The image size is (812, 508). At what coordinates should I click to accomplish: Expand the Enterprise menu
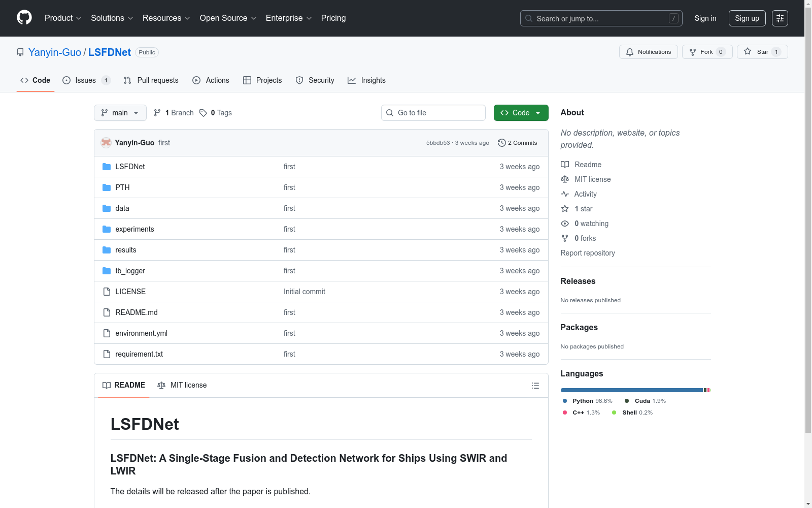click(x=289, y=18)
